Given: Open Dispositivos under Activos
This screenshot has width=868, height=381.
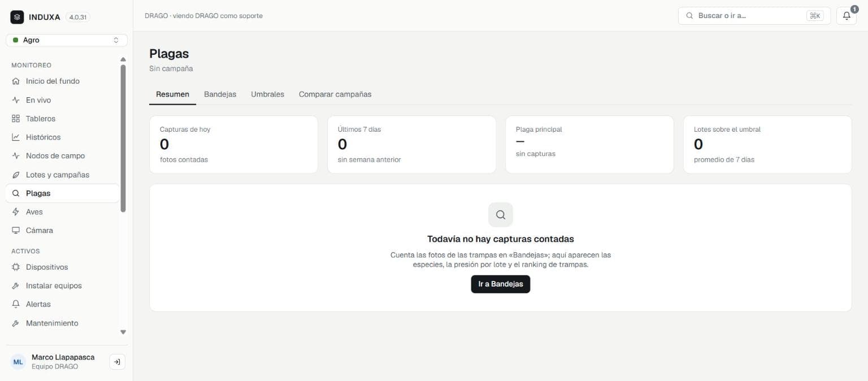Looking at the screenshot, I should (62, 267).
